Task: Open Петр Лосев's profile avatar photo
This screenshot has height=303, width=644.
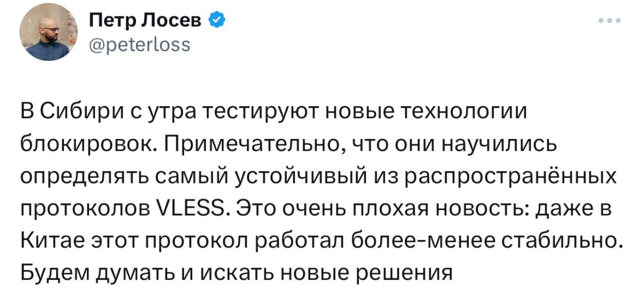Action: [x=44, y=34]
